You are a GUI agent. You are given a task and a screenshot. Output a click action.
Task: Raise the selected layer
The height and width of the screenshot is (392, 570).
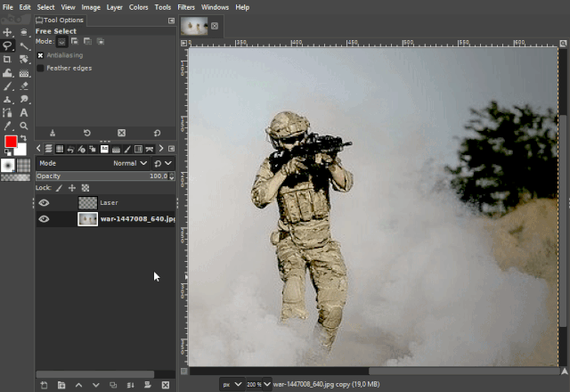78,385
